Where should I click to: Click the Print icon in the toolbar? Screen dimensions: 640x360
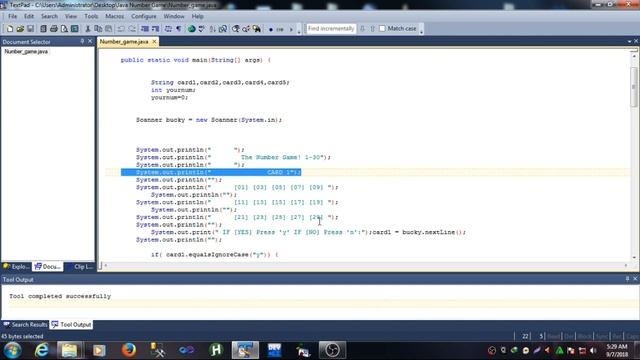[x=53, y=29]
